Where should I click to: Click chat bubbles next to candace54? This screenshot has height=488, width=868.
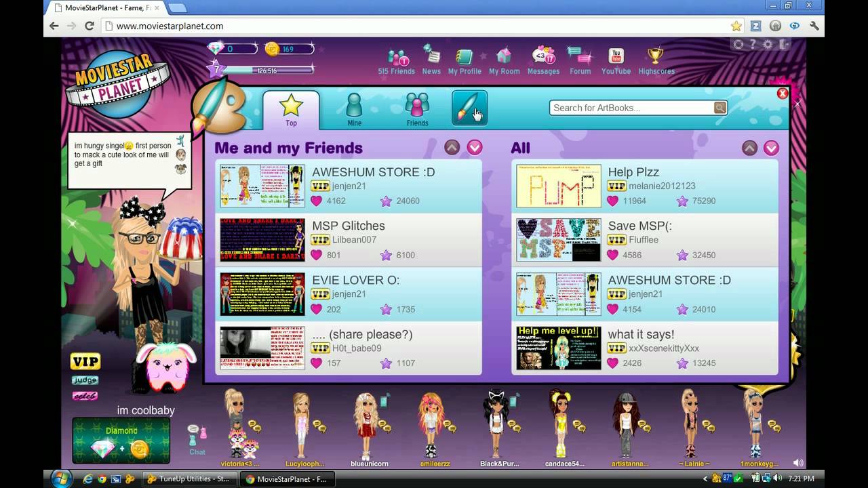point(578,426)
